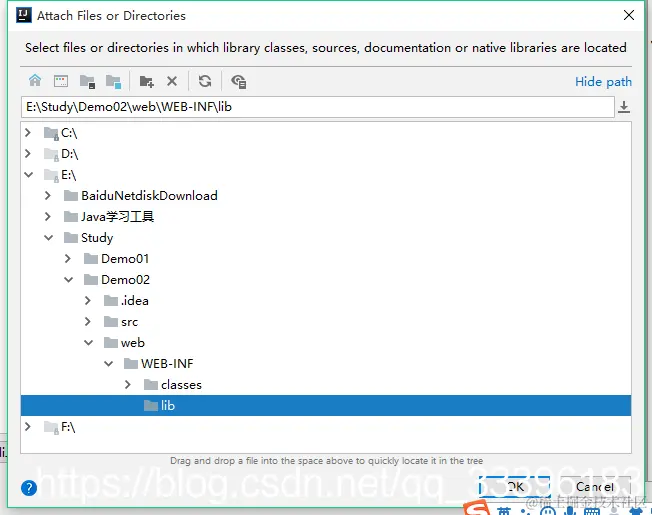The height and width of the screenshot is (515, 652).
Task: Collapse the WEB-INF folder
Action: (x=108, y=363)
